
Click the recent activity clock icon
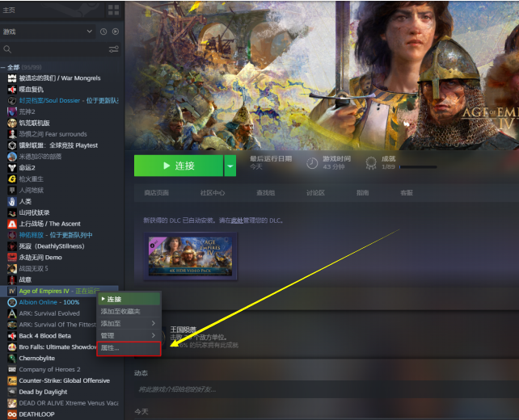(103, 31)
